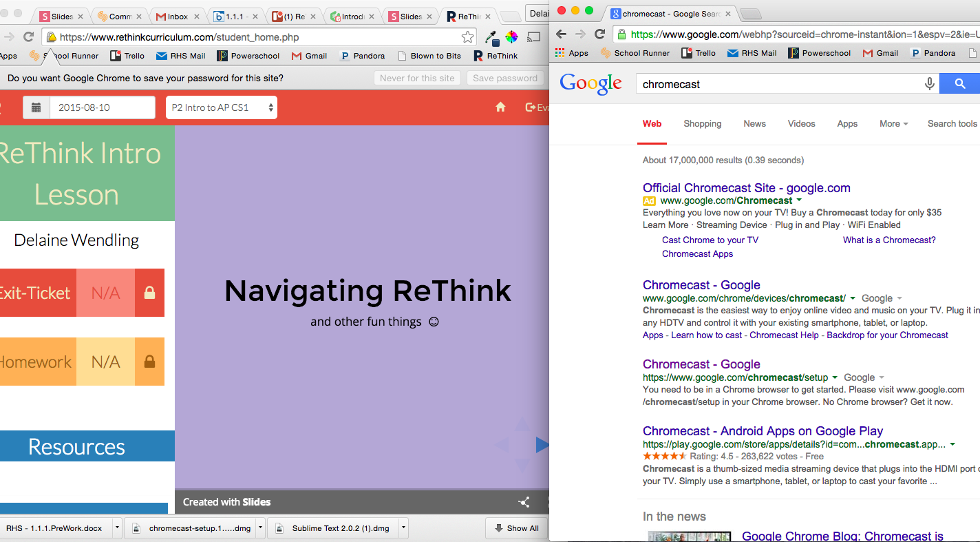Click the Slides share icon
The width and height of the screenshot is (980, 542).
(524, 502)
